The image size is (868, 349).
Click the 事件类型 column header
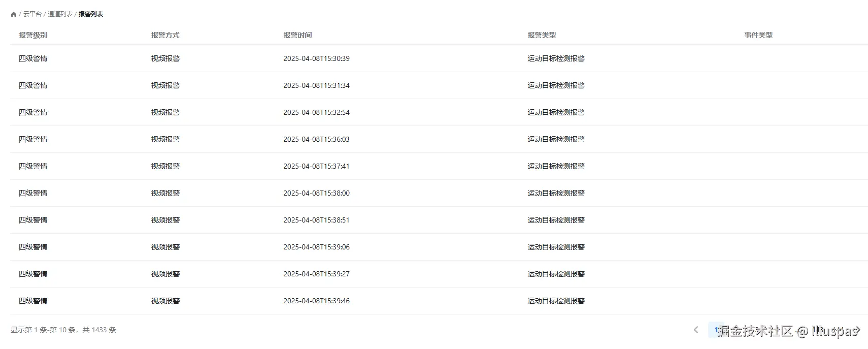(x=758, y=35)
